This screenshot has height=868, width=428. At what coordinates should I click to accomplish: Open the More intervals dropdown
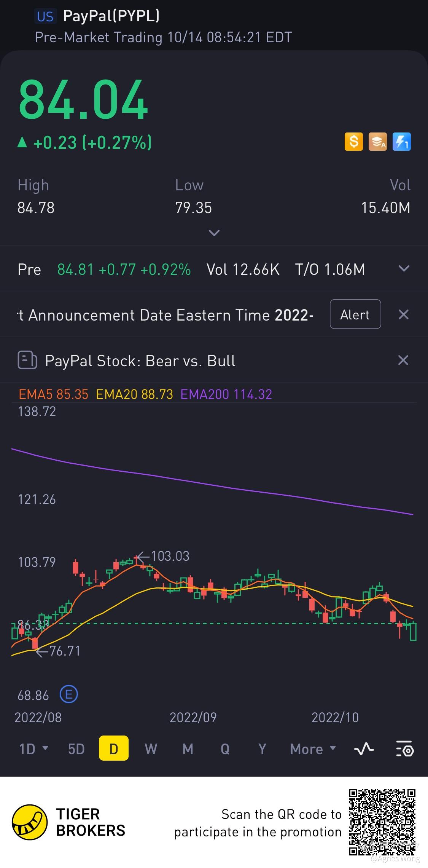pos(313,749)
